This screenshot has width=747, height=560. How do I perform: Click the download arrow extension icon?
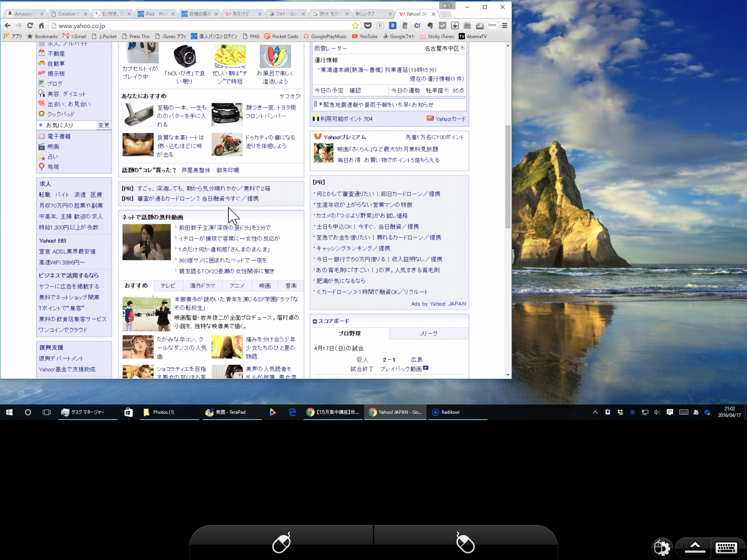click(455, 26)
